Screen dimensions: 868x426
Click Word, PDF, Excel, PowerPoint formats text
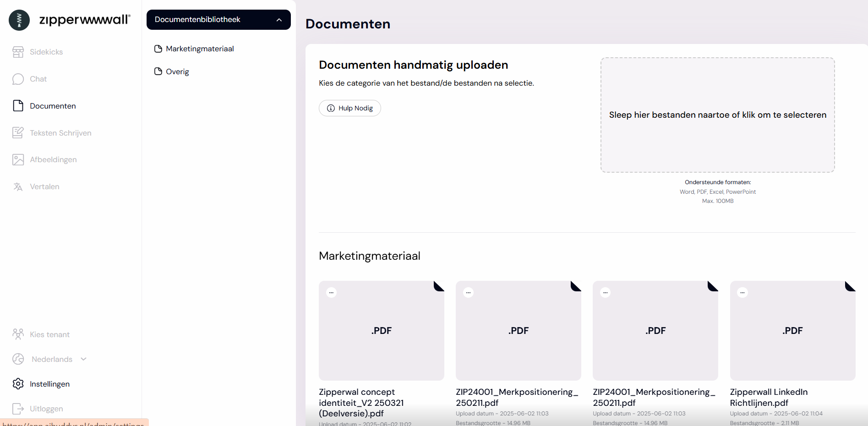[717, 192]
